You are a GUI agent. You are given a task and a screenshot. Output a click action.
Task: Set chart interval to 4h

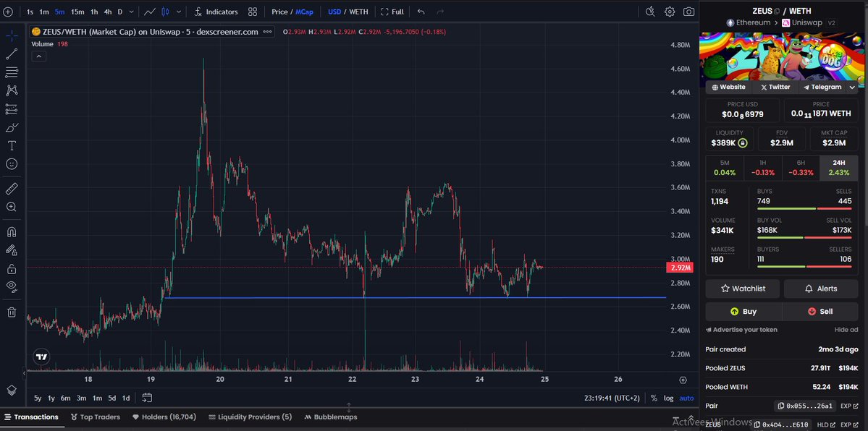pos(107,12)
